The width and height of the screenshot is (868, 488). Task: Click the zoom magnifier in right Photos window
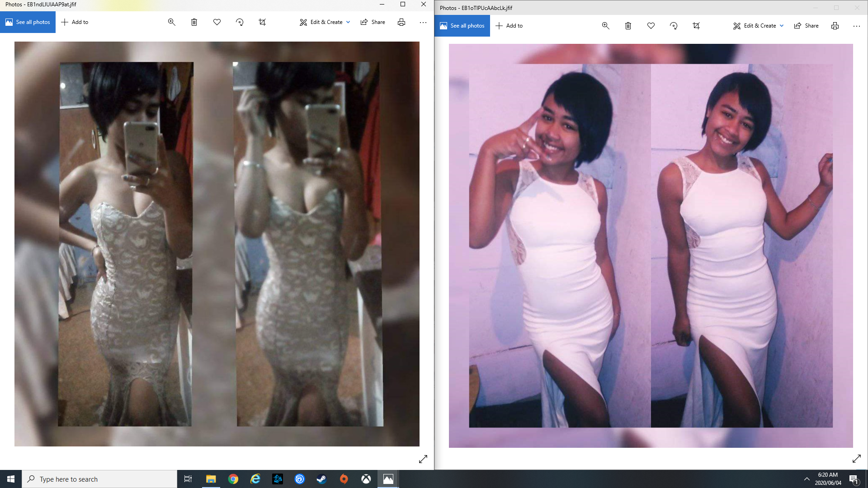click(x=605, y=26)
